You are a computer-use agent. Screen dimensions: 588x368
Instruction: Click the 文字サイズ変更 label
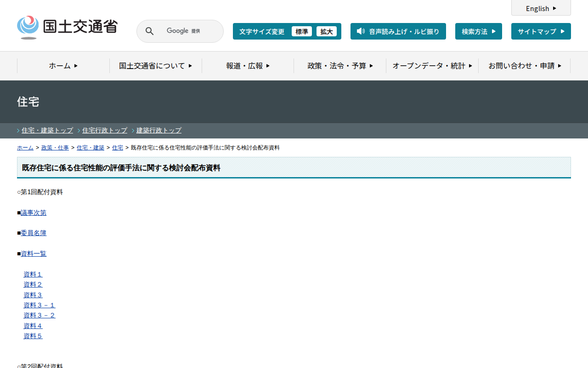pyautogui.click(x=262, y=31)
